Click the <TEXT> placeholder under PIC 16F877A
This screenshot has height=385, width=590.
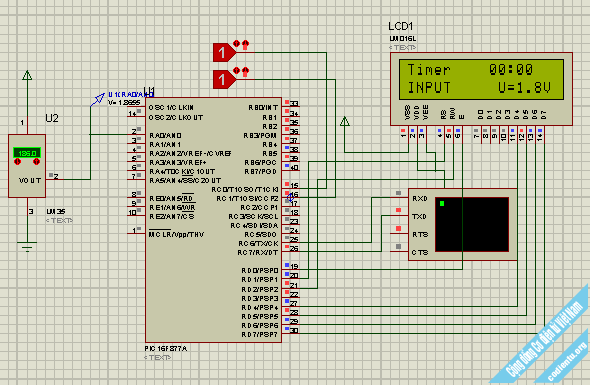[x=157, y=358]
